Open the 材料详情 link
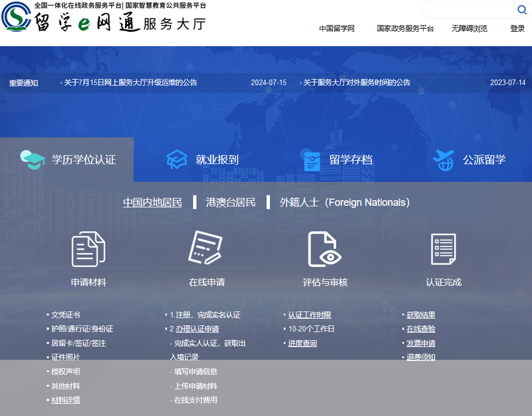The height and width of the screenshot is (416, 532). (x=66, y=400)
